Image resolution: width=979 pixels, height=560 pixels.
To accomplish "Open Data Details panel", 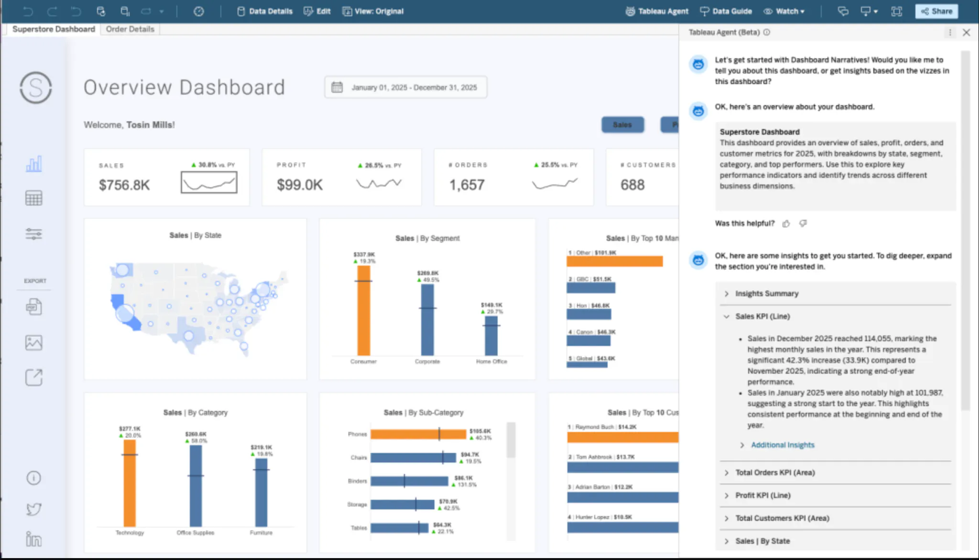I will tap(265, 11).
